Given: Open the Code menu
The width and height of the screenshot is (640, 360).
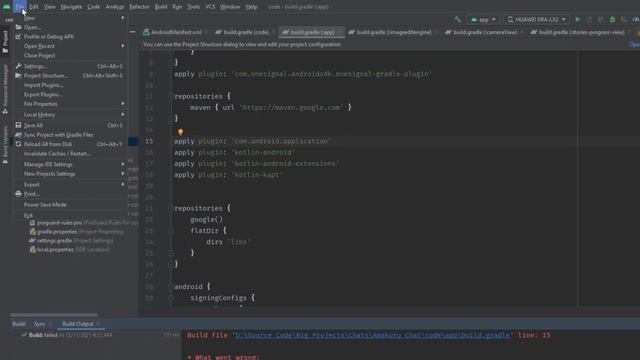Looking at the screenshot, I should click(93, 7).
